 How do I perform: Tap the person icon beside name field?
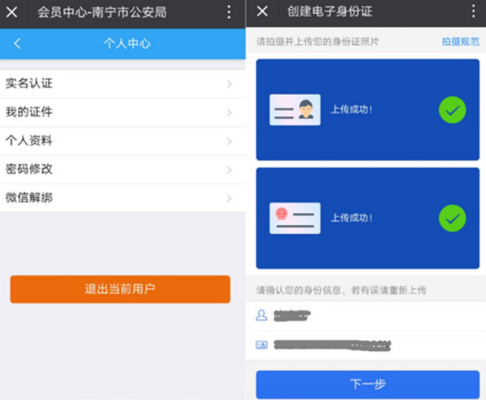(x=262, y=315)
